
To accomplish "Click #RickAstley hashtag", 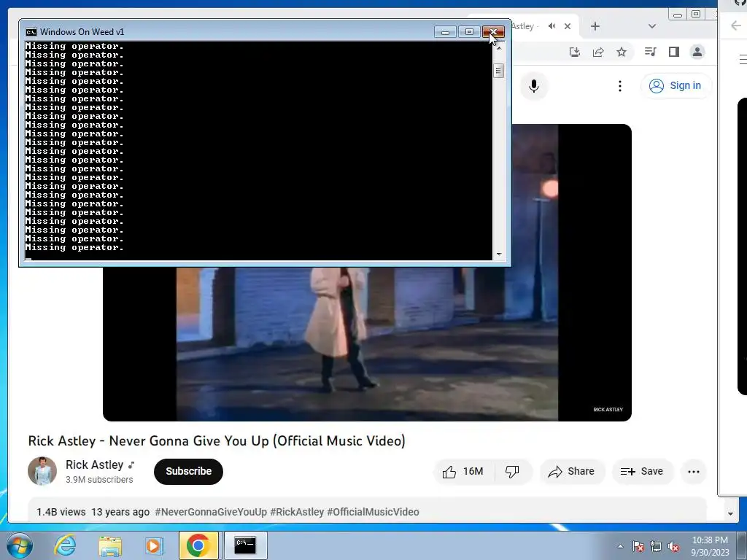I will click(x=297, y=512).
